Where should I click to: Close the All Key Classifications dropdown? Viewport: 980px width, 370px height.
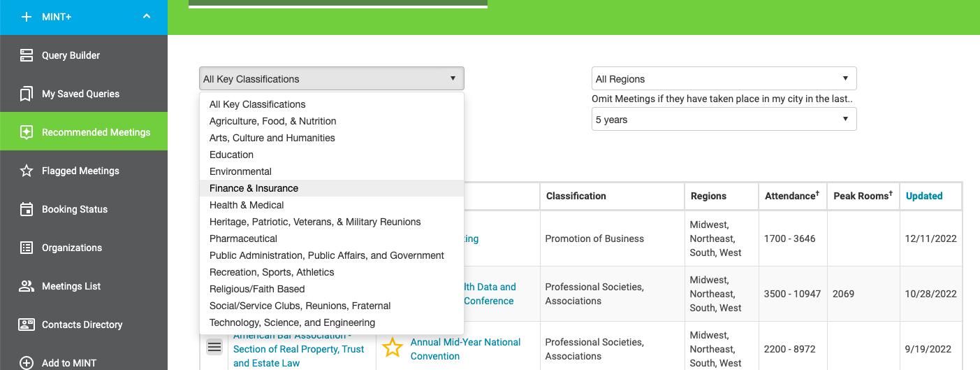(x=331, y=79)
